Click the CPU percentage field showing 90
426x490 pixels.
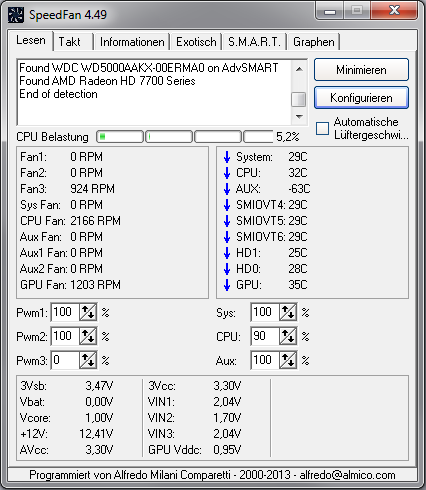tap(265, 336)
